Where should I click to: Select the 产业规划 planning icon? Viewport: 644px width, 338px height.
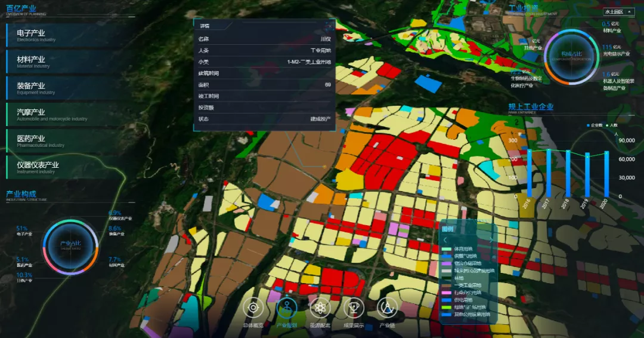[287, 308]
